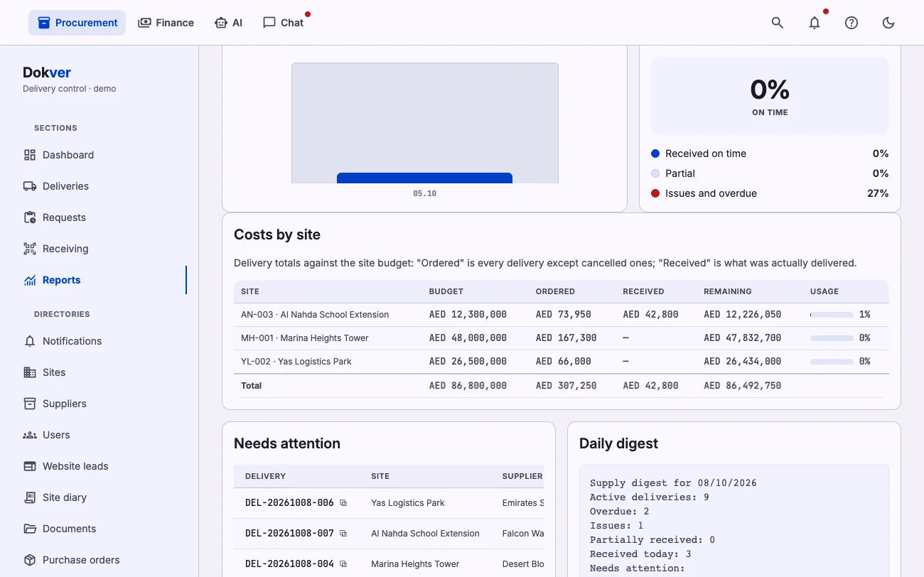Open Receiving from the sidebar

[100, 249]
